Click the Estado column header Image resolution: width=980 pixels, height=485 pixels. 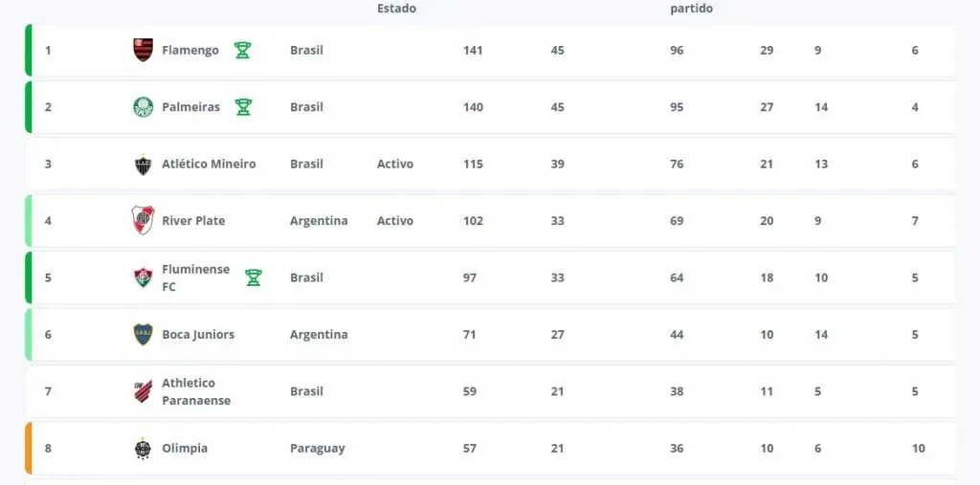[x=396, y=9]
